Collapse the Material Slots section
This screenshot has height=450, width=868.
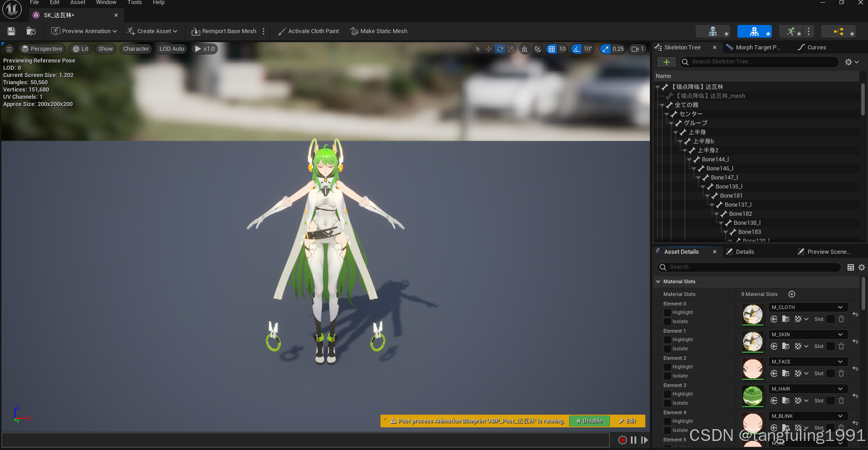coord(658,282)
